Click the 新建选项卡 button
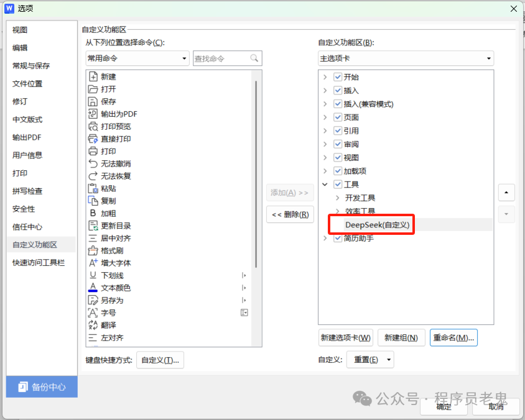 (x=345, y=337)
